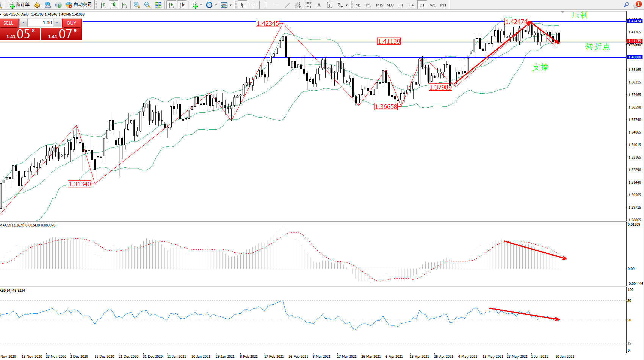This screenshot has height=360, width=644.
Task: Zoom out on the chart
Action: 147,5
